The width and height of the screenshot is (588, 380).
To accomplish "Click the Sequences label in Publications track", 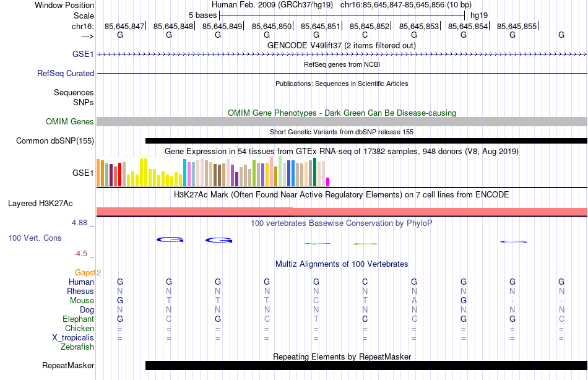I will point(74,92).
